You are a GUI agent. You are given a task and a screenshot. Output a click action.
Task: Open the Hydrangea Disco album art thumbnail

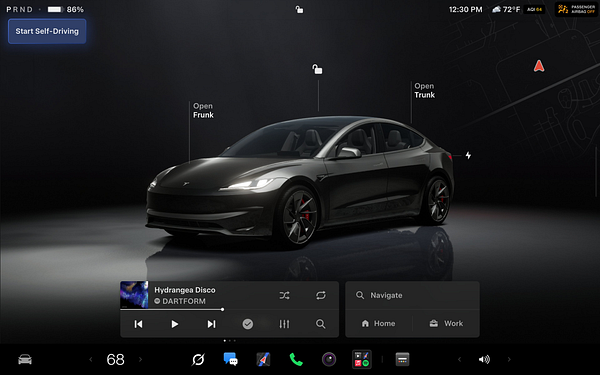(134, 295)
